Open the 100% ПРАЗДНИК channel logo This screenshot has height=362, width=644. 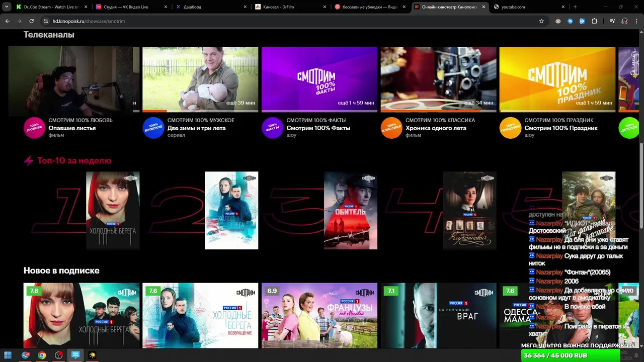(x=510, y=128)
